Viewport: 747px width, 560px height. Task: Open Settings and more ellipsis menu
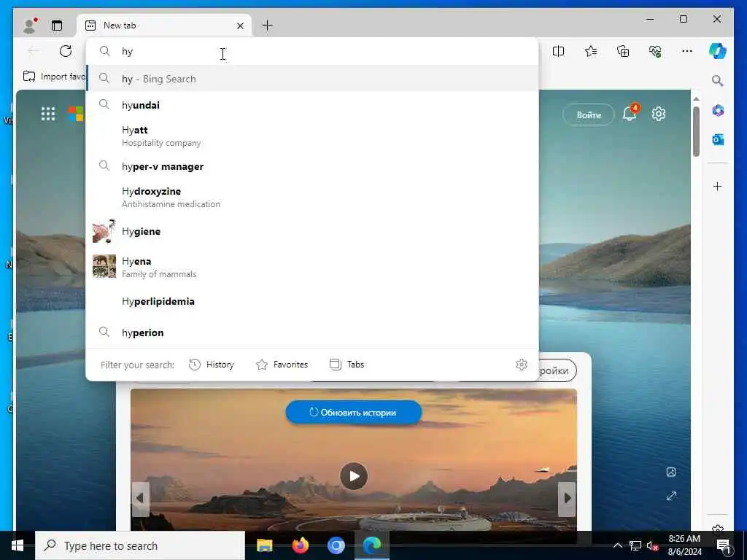(687, 51)
